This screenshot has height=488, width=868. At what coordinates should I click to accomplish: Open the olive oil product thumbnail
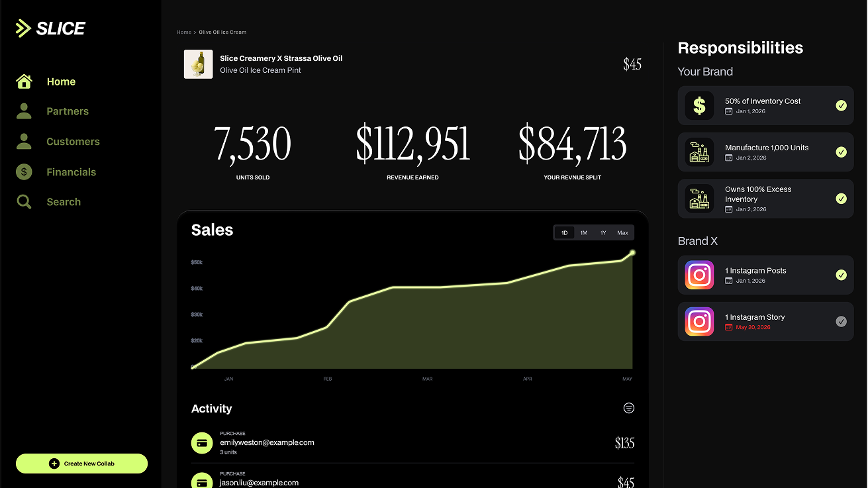pyautogui.click(x=198, y=64)
